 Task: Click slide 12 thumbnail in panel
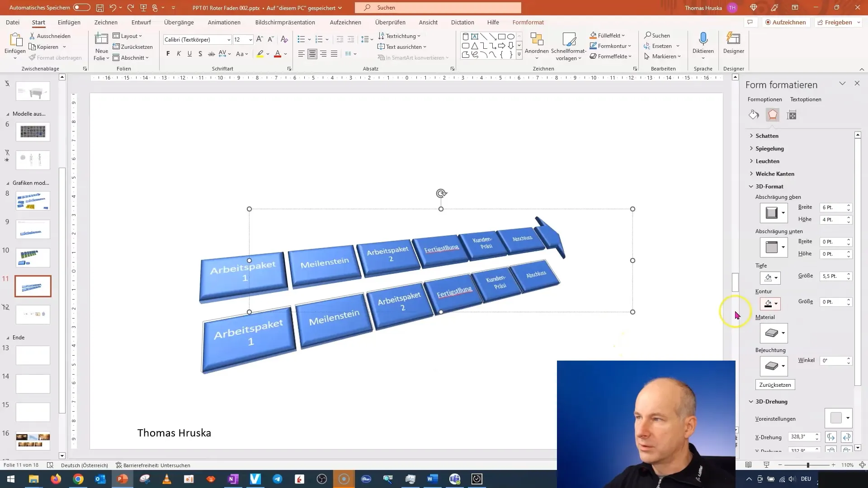click(x=32, y=314)
